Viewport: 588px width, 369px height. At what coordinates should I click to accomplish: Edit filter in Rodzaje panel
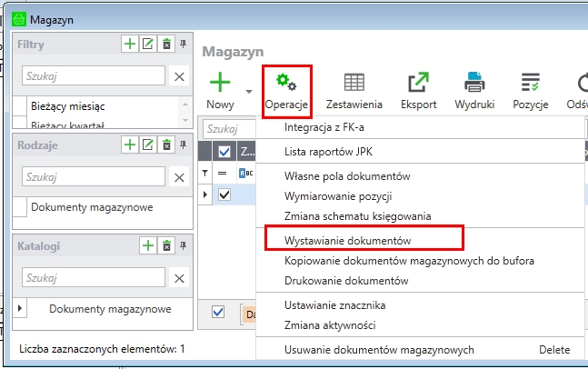pyautogui.click(x=148, y=145)
